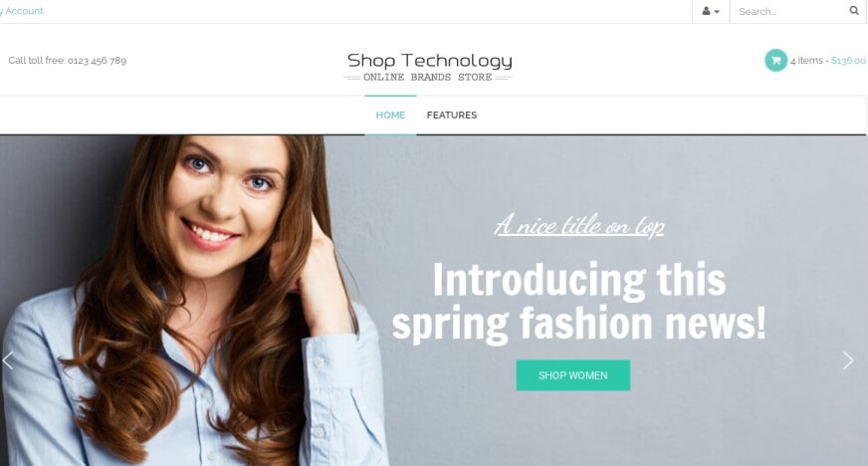The height and width of the screenshot is (466, 868).
Task: Click the '4 items' cart text
Action: pyautogui.click(x=806, y=61)
